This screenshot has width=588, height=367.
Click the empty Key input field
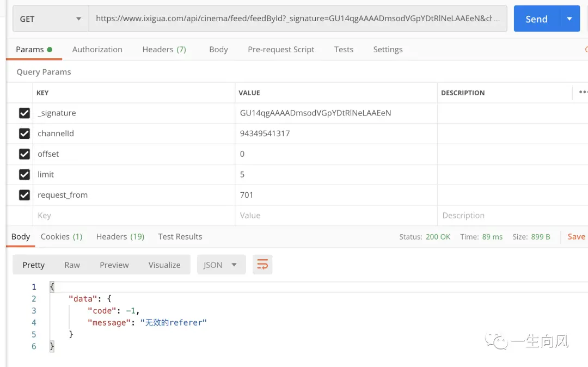click(x=134, y=216)
